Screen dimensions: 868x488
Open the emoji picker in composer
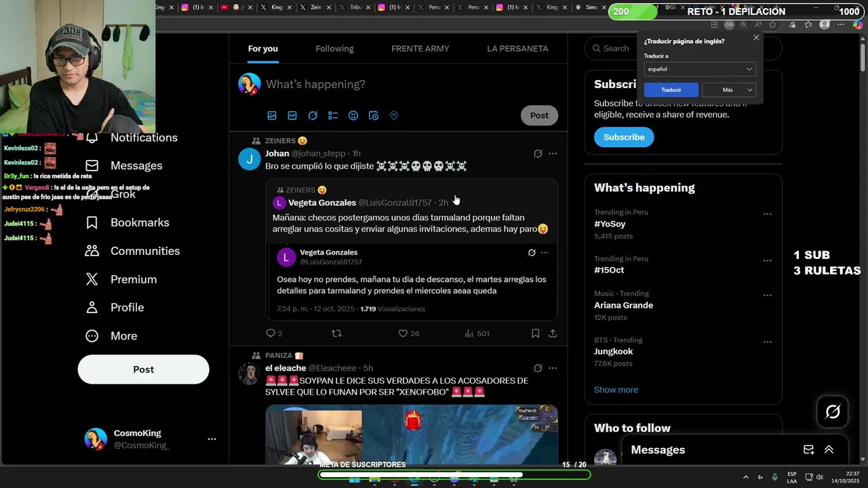point(353,116)
